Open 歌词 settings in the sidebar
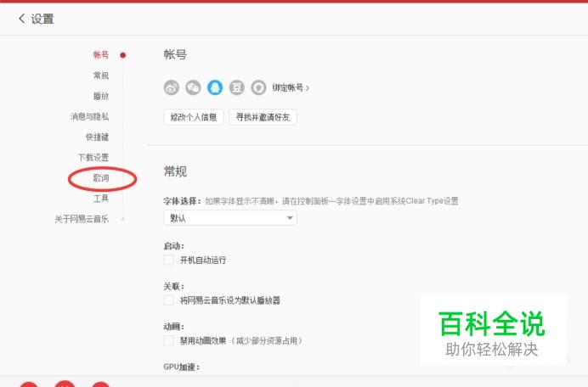The height and width of the screenshot is (387, 588). (101, 178)
